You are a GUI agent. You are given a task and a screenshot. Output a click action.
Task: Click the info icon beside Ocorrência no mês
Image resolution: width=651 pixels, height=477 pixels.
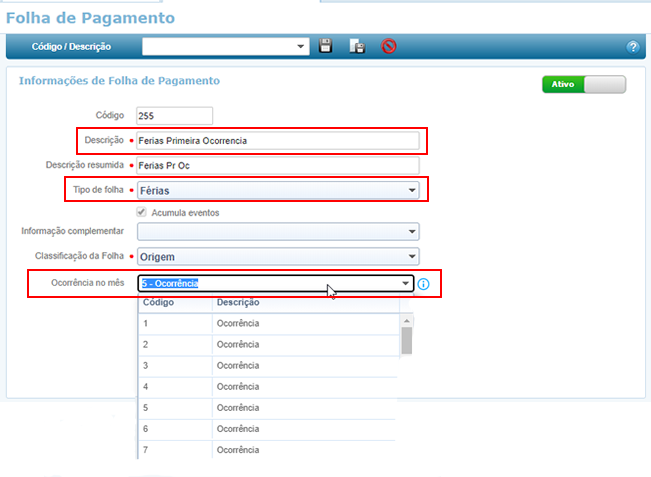(x=422, y=284)
